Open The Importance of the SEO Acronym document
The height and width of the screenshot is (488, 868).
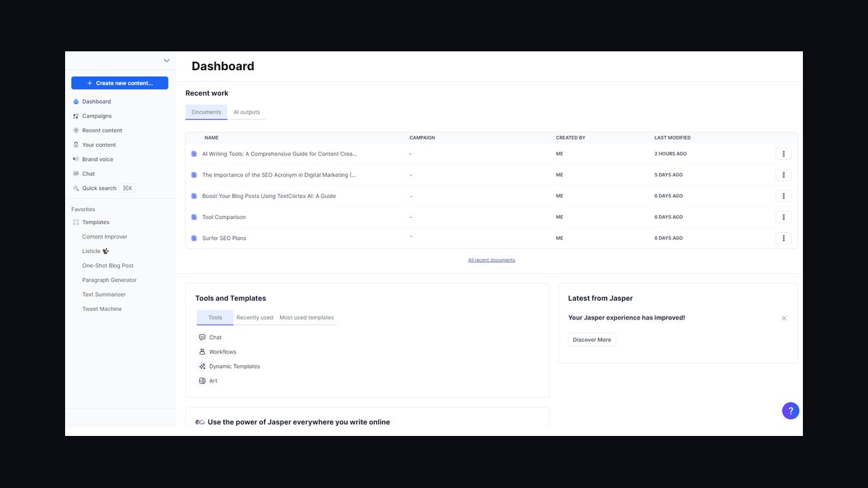pos(279,175)
